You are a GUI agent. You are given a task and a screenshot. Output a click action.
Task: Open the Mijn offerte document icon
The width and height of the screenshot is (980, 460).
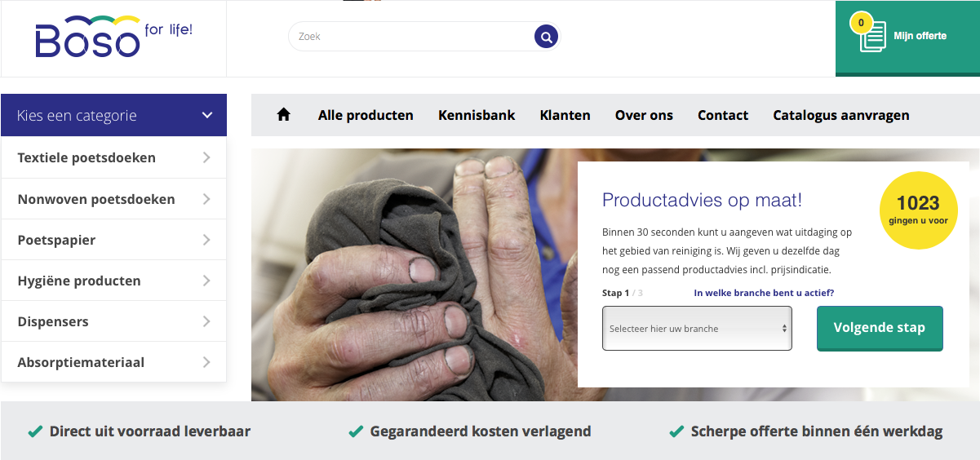(x=873, y=38)
